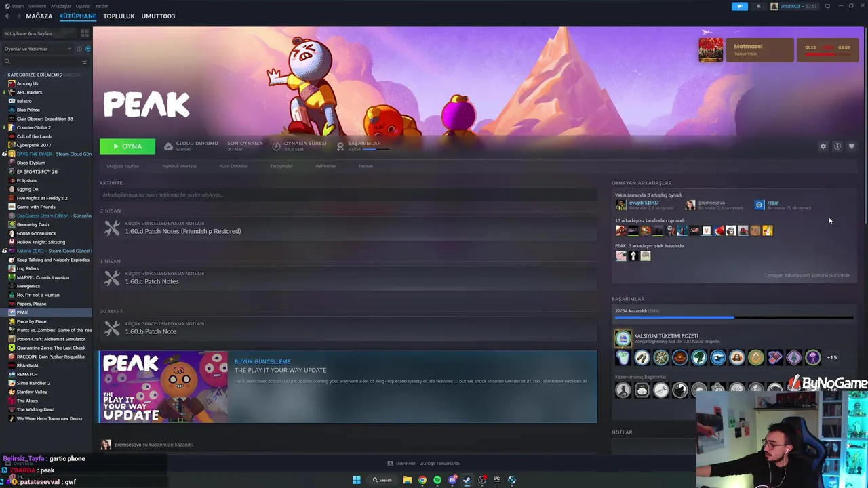Open the Yardım menu

pos(102,6)
